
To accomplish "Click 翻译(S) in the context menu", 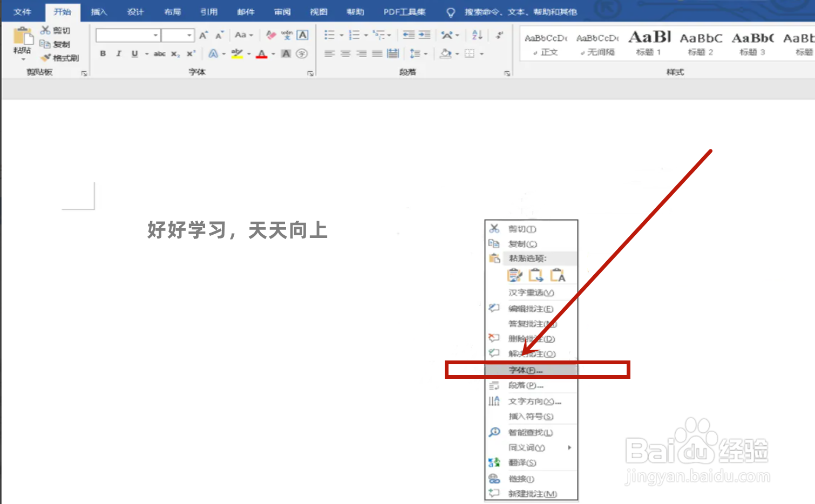I will tap(532, 463).
